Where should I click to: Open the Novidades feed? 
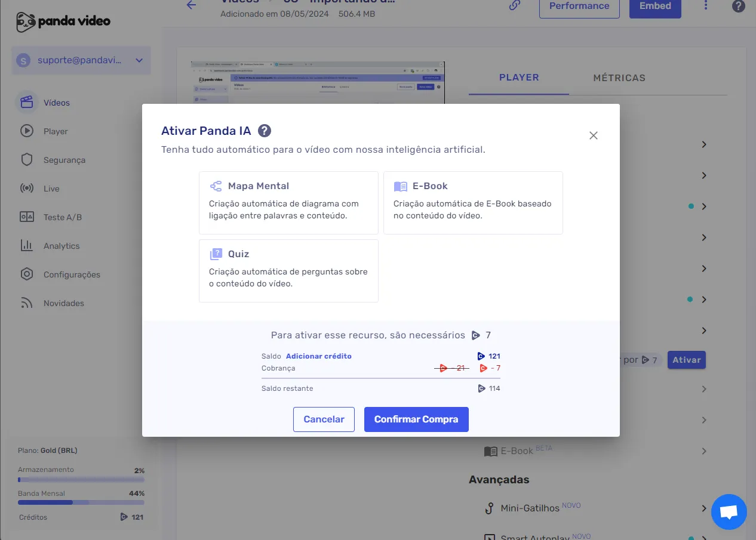[64, 303]
